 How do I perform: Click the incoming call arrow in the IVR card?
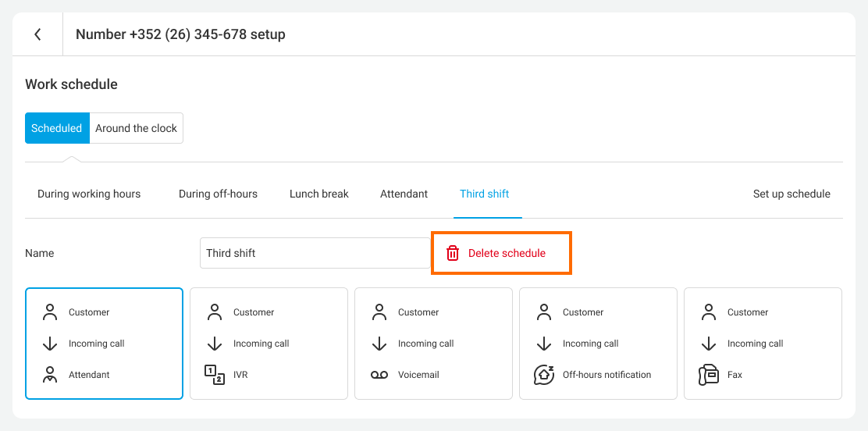[215, 344]
